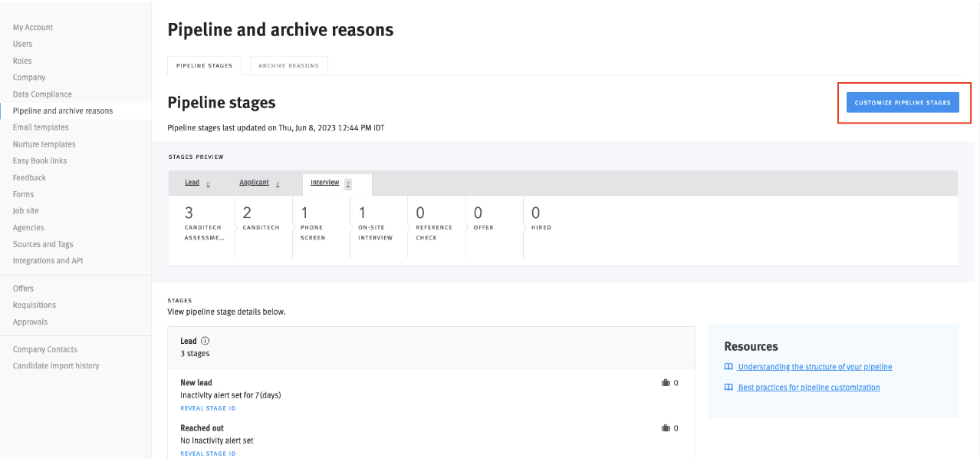
Task: Go to My Account in sidebar
Action: pyautogui.click(x=33, y=28)
